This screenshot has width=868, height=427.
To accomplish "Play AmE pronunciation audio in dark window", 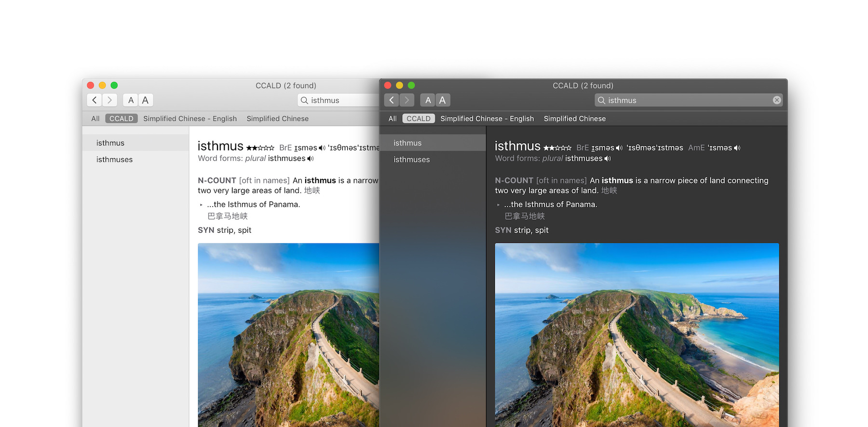I will (737, 148).
